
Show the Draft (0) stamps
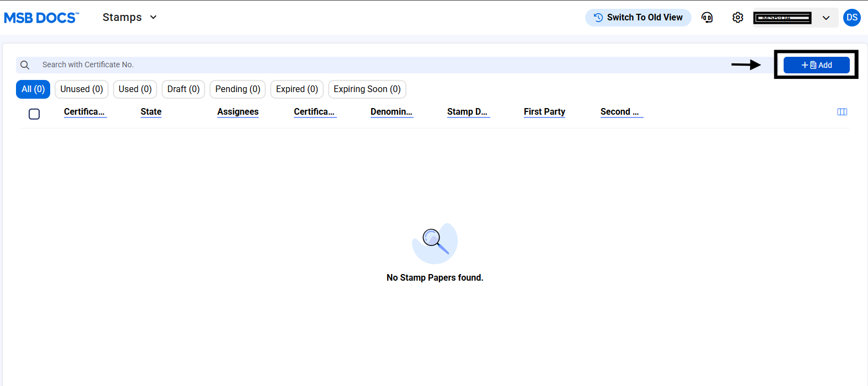coord(183,89)
